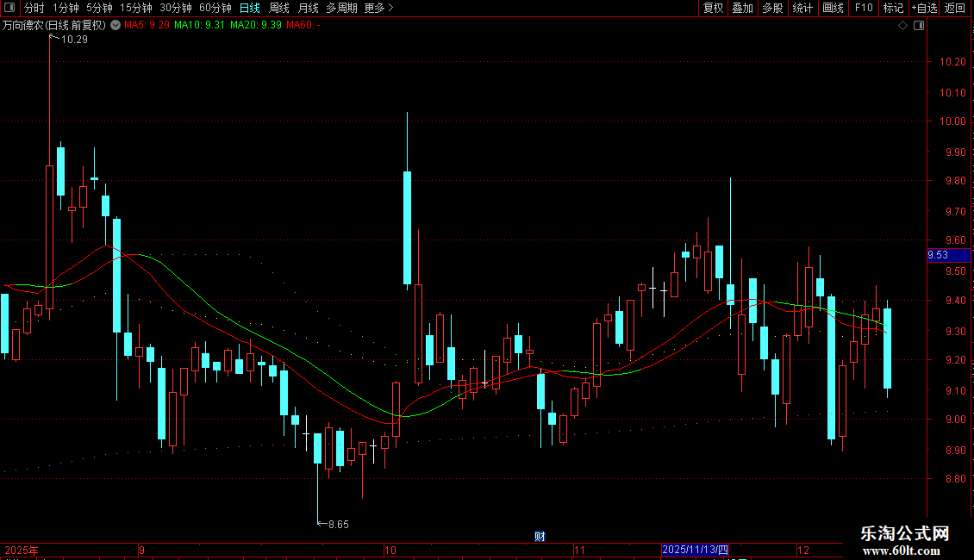The width and height of the screenshot is (974, 560).
Task: Click the 9.53 current price tag on axis
Action: [x=948, y=255]
